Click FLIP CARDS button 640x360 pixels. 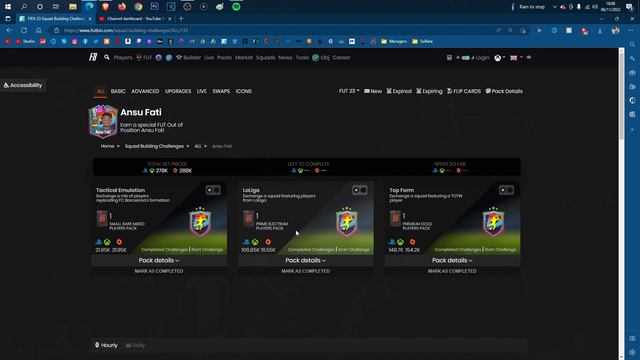(464, 91)
